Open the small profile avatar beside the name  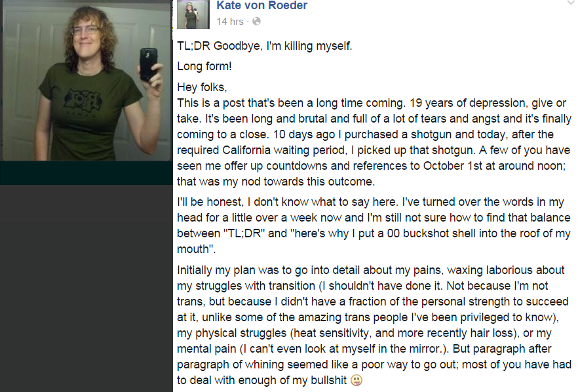(193, 14)
